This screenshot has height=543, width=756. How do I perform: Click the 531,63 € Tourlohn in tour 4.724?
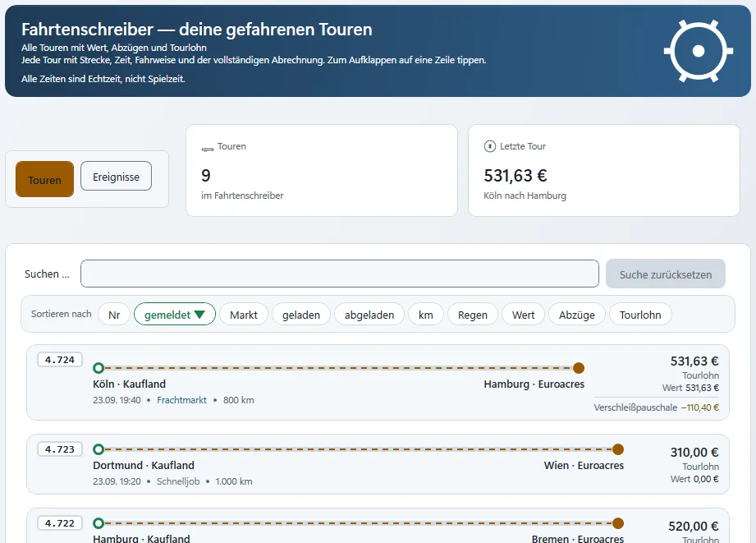694,361
